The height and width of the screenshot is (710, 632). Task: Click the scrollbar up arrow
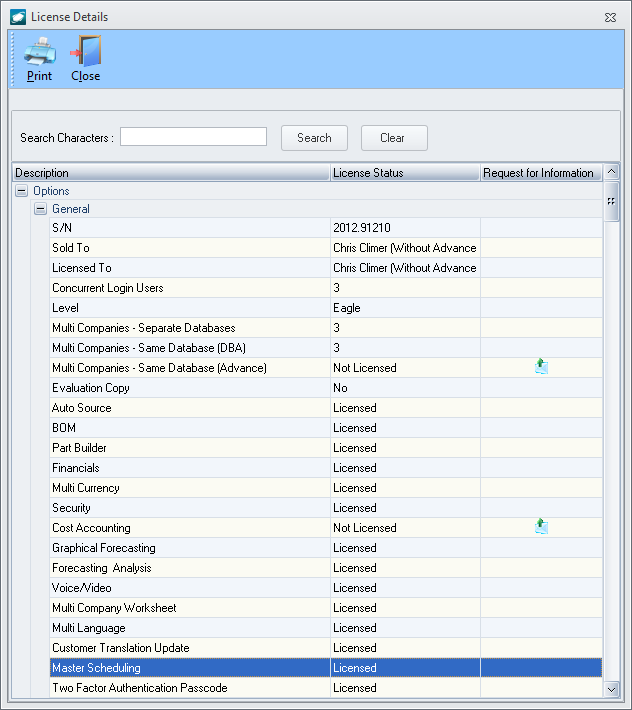611,172
